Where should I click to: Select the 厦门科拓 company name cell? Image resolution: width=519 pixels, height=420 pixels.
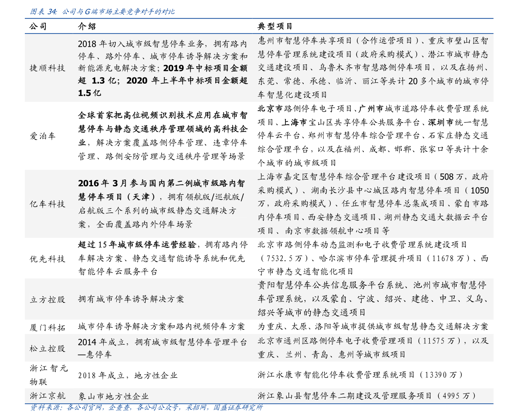pyautogui.click(x=47, y=327)
